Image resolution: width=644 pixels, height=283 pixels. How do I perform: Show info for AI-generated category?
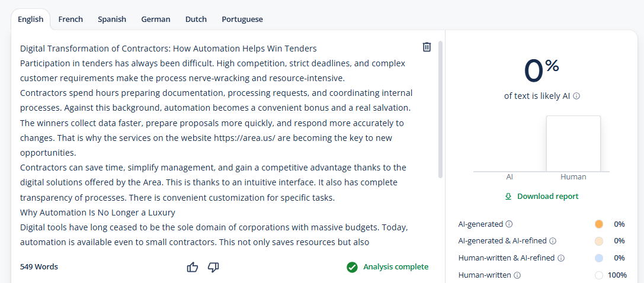(x=509, y=224)
